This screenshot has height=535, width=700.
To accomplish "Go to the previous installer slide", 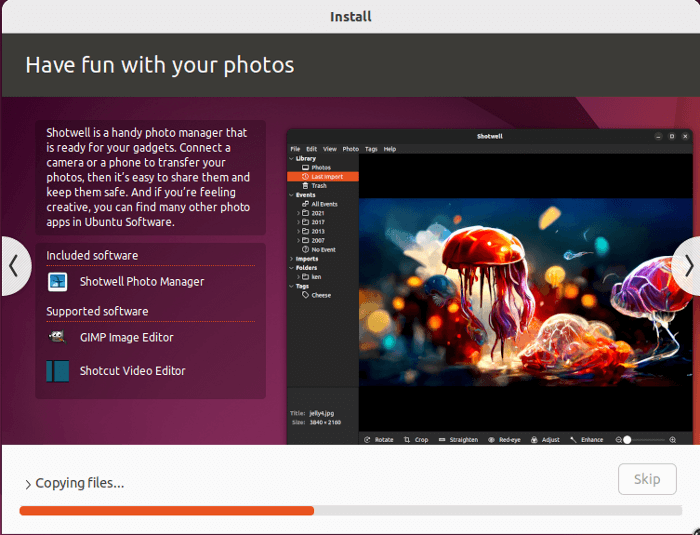I will pos(16,266).
